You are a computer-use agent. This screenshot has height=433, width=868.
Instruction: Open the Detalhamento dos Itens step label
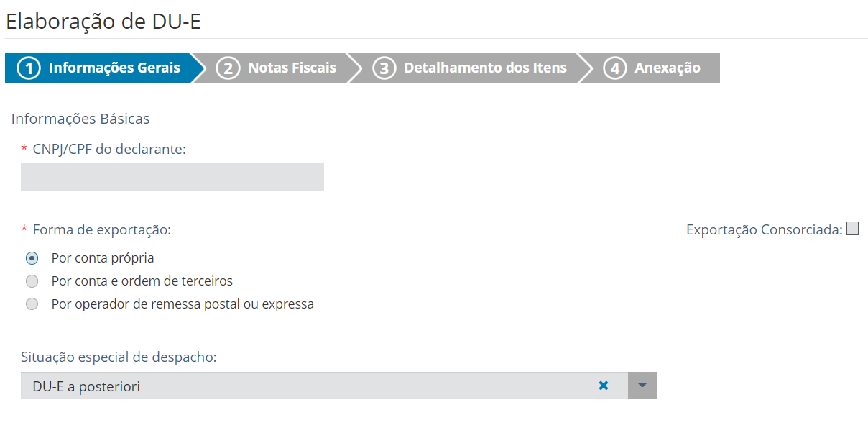point(485,68)
